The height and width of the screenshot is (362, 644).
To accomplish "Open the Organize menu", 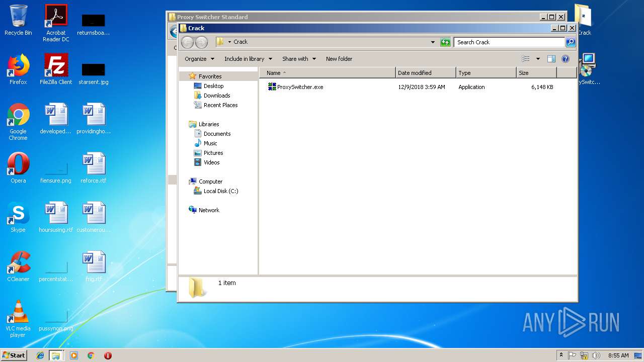I will tap(199, 59).
